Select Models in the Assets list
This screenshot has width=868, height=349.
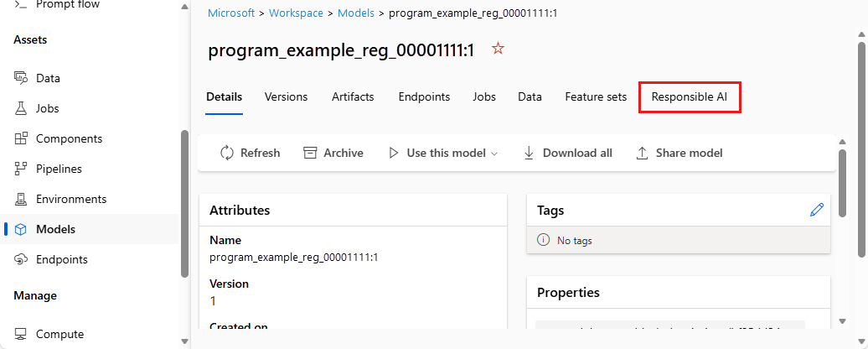(55, 229)
